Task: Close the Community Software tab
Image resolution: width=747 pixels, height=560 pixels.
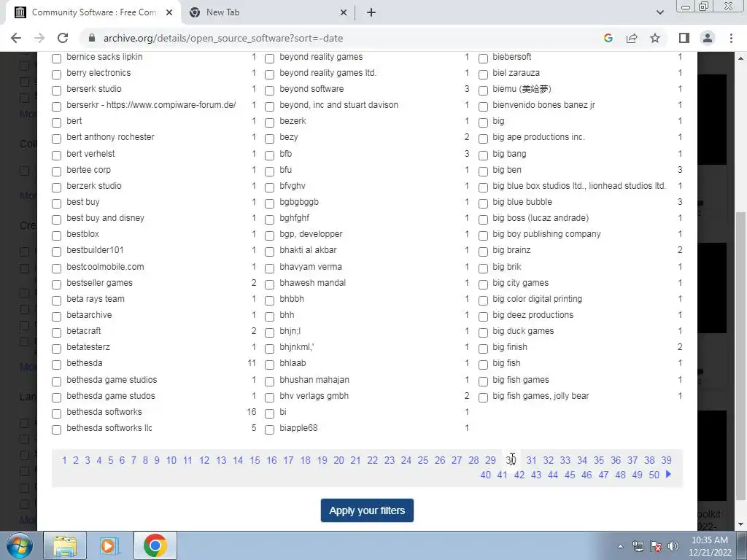Action: coord(169,13)
